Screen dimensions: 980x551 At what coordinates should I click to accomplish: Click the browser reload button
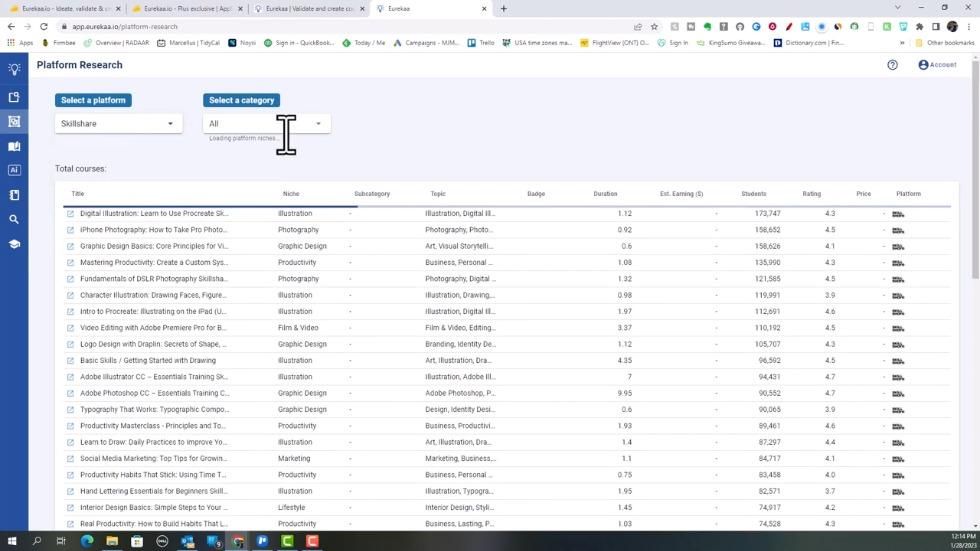44,27
